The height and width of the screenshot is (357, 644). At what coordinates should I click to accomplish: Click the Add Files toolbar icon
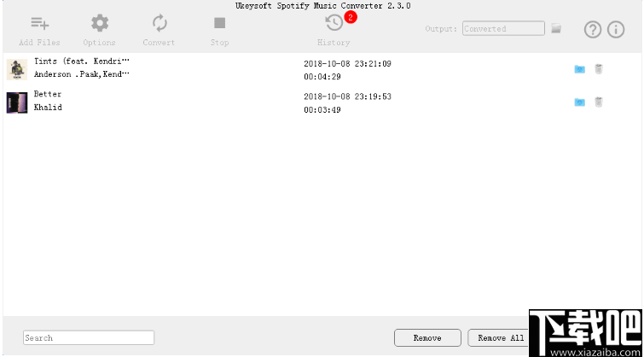(x=40, y=23)
